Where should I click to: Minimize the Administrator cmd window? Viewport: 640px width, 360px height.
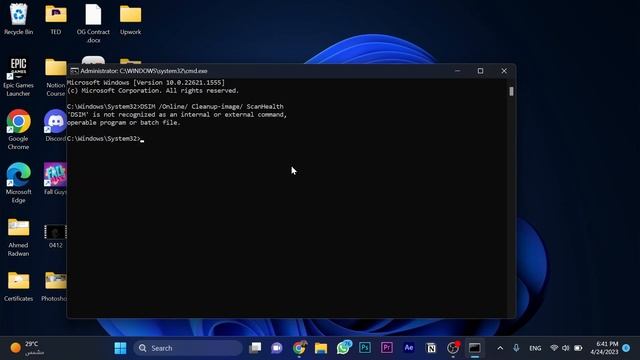[457, 71]
